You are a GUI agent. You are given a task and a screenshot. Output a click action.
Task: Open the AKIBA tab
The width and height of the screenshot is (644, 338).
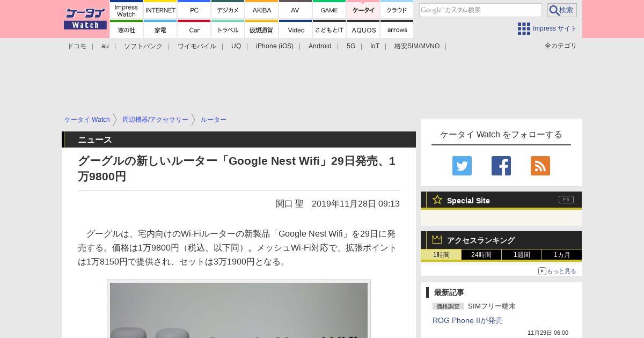tap(262, 10)
